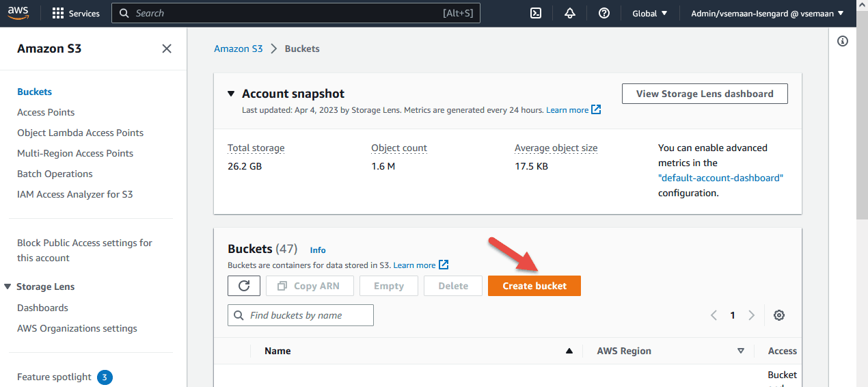The image size is (868, 387).
Task: Sort by AWS Region arrow
Action: pos(740,351)
